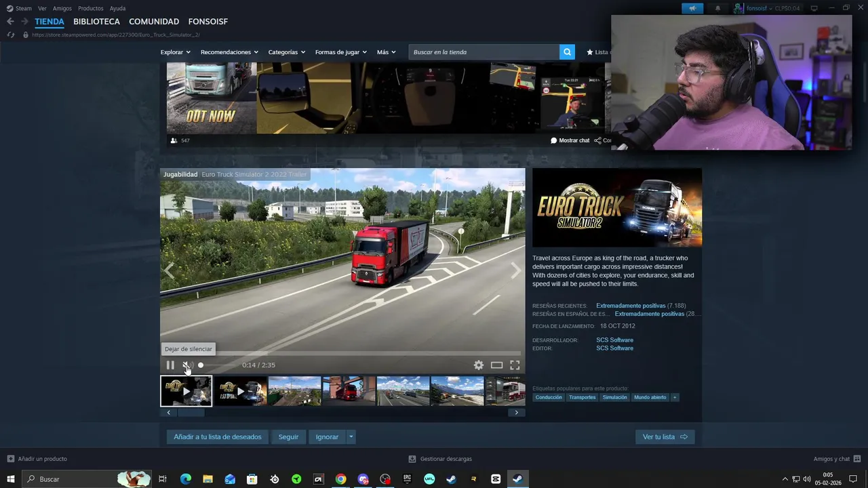The width and height of the screenshot is (868, 488).
Task: Open the announcements megaphone button
Action: pos(692,8)
